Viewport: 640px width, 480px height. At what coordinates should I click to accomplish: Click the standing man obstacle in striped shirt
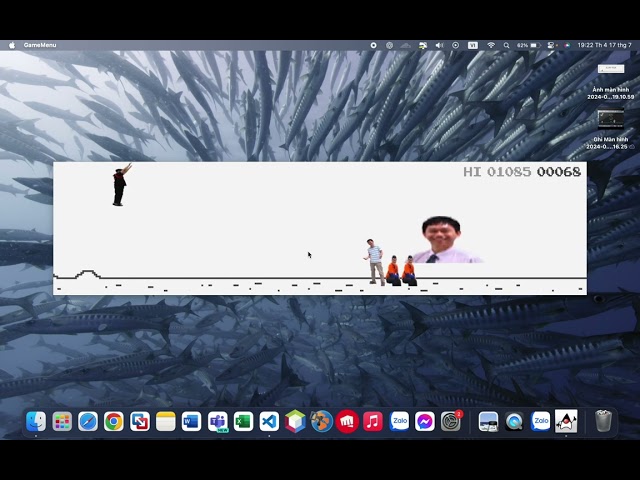(x=375, y=262)
